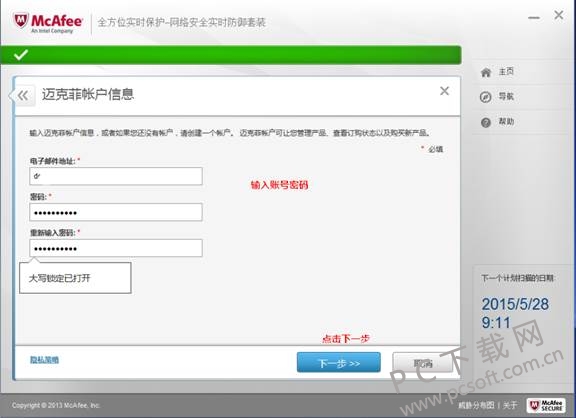This screenshot has height=418, width=576.
Task: Open the 主页 home icon
Action: point(486,72)
